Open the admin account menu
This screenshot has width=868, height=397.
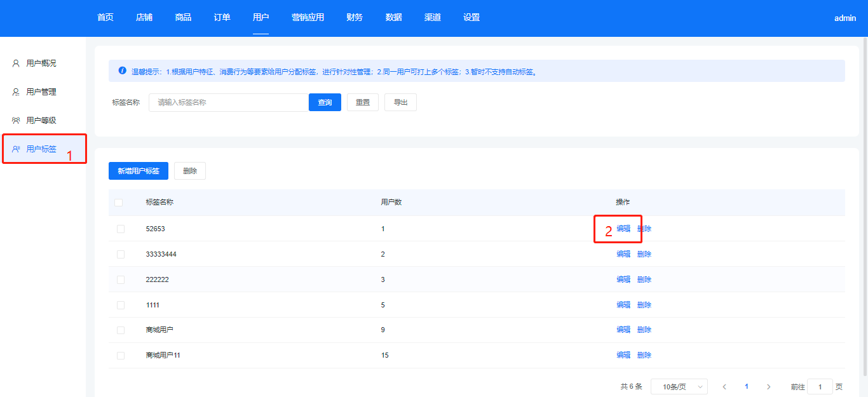pos(844,18)
